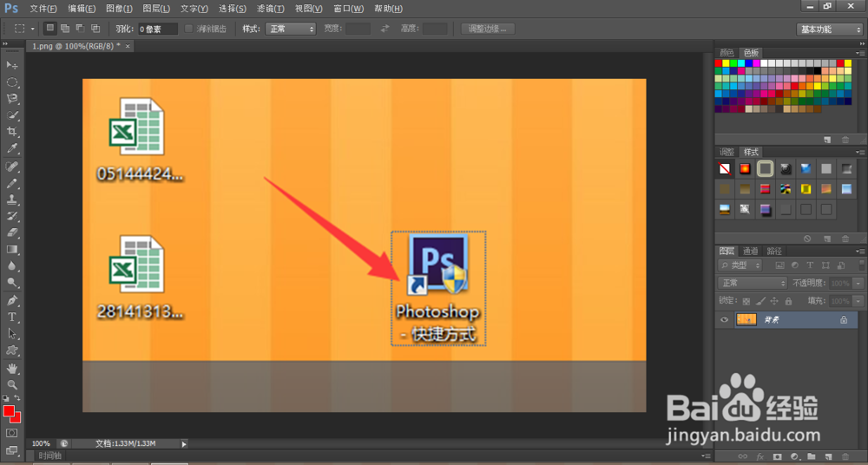Select the Custom Shape tool
This screenshot has height=465, width=868.
pos(11,350)
